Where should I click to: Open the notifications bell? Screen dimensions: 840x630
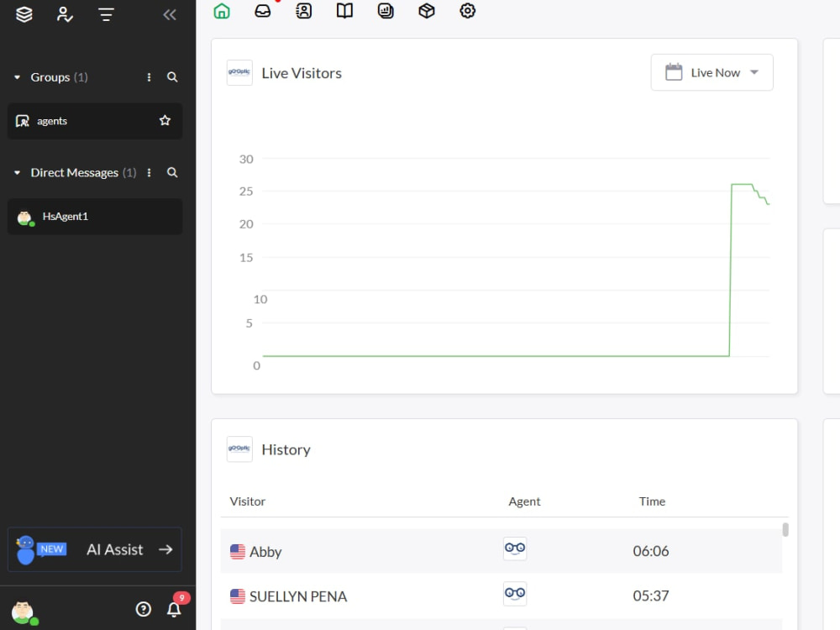(174, 610)
